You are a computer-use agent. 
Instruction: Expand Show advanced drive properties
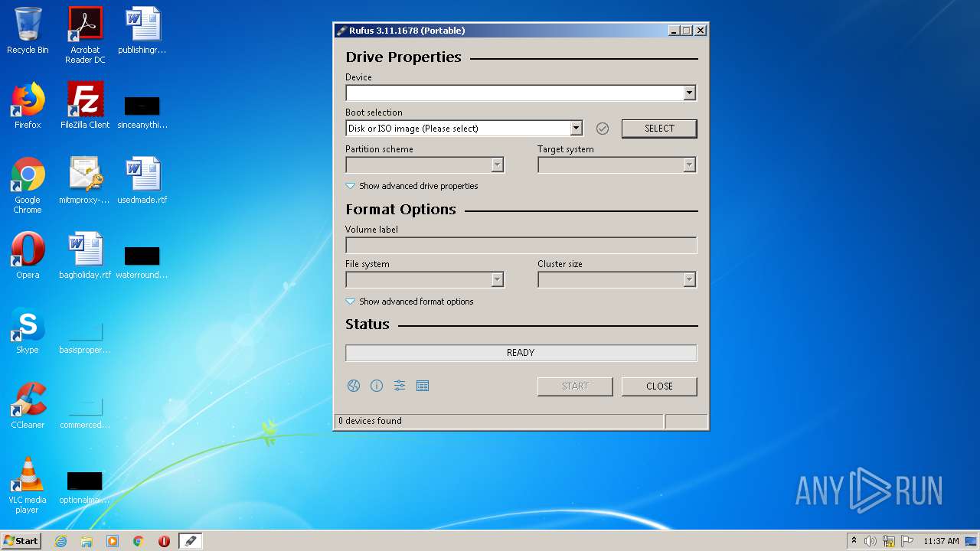click(412, 186)
